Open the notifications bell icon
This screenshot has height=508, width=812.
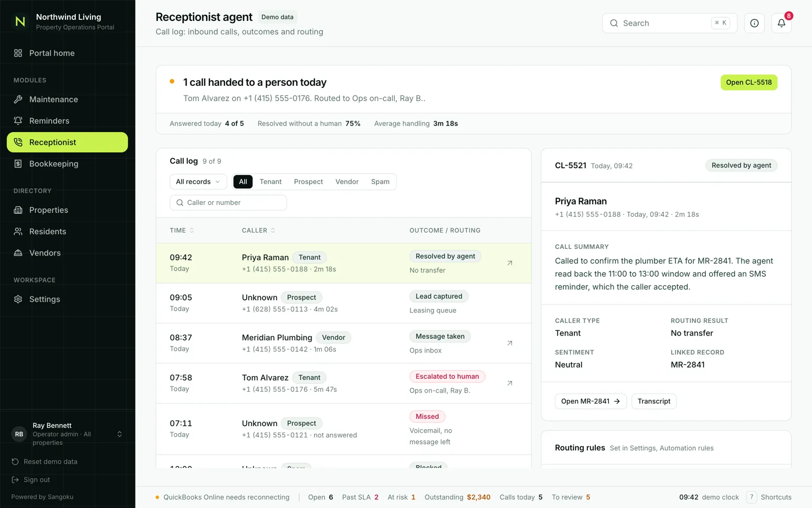781,23
